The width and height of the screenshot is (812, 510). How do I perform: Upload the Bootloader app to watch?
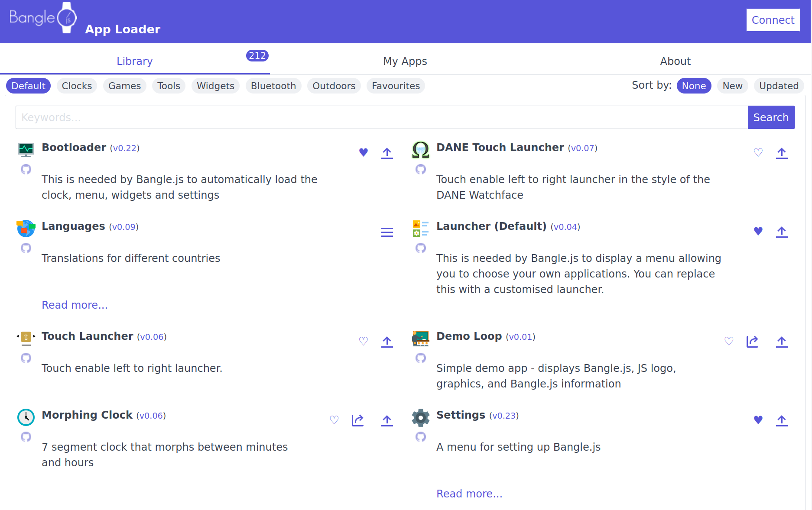coord(387,153)
